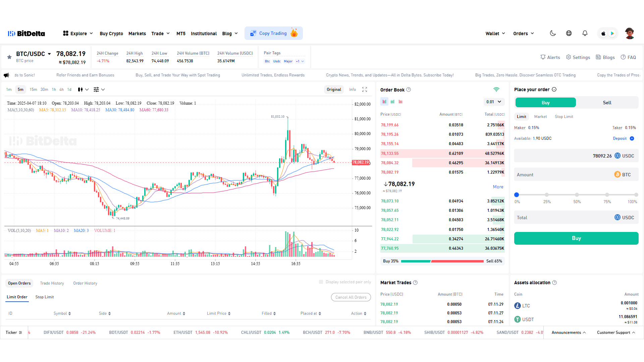The image size is (644, 362).
Task: Switch to Market order tab
Action: [x=540, y=117]
